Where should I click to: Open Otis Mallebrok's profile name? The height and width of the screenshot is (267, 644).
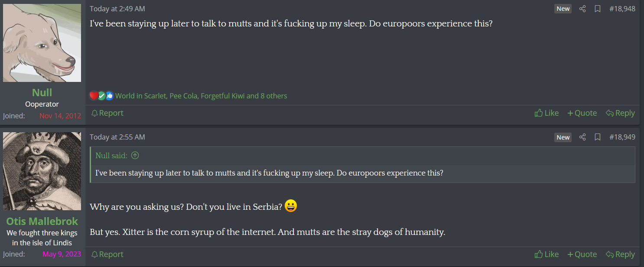click(x=42, y=221)
